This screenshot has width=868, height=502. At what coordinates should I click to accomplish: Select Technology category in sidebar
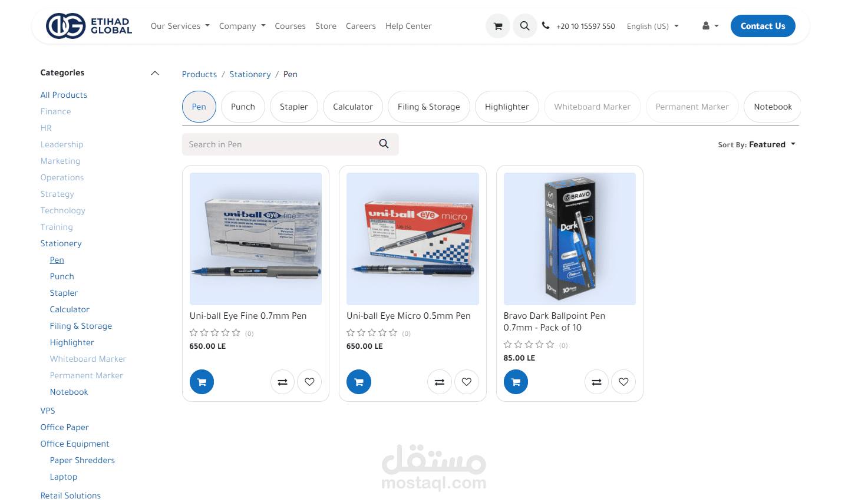tap(62, 210)
